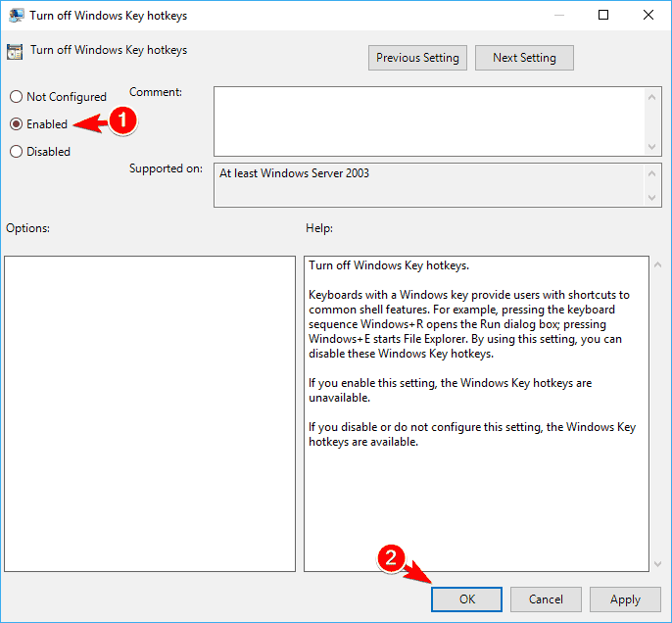
Task: Focus the Comment text box
Action: coord(429,120)
